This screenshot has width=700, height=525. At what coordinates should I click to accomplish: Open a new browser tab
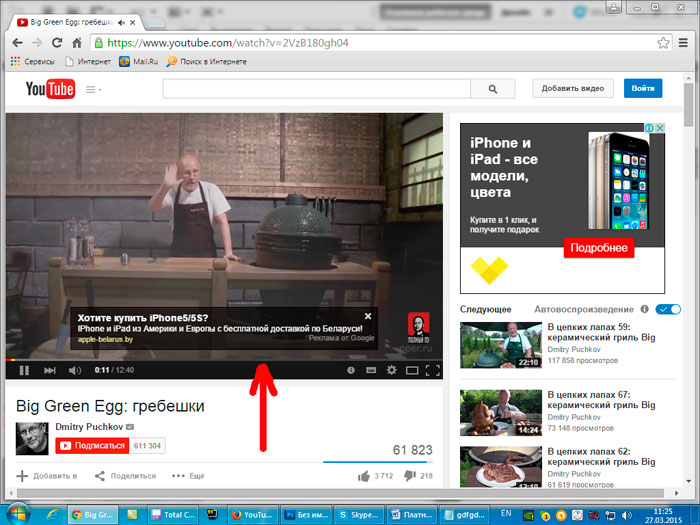[x=154, y=22]
